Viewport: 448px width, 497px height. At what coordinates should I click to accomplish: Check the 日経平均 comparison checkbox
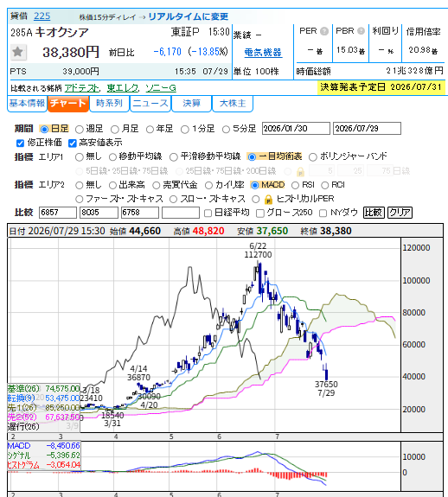(x=208, y=213)
